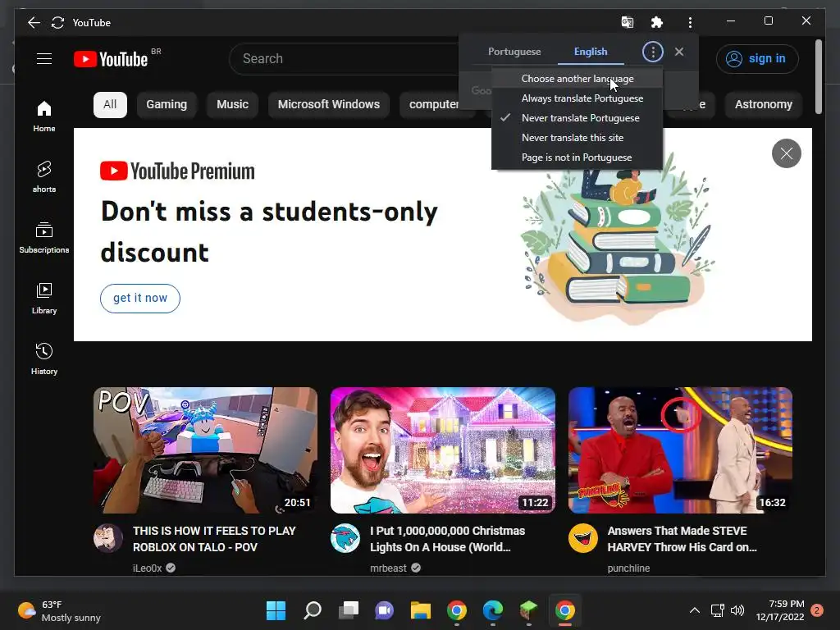840x630 pixels.
Task: Click the sign in button
Action: (x=757, y=58)
